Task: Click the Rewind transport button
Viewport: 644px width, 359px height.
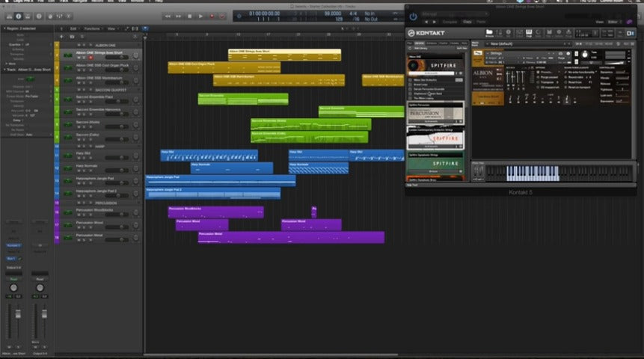Action: 167,16
